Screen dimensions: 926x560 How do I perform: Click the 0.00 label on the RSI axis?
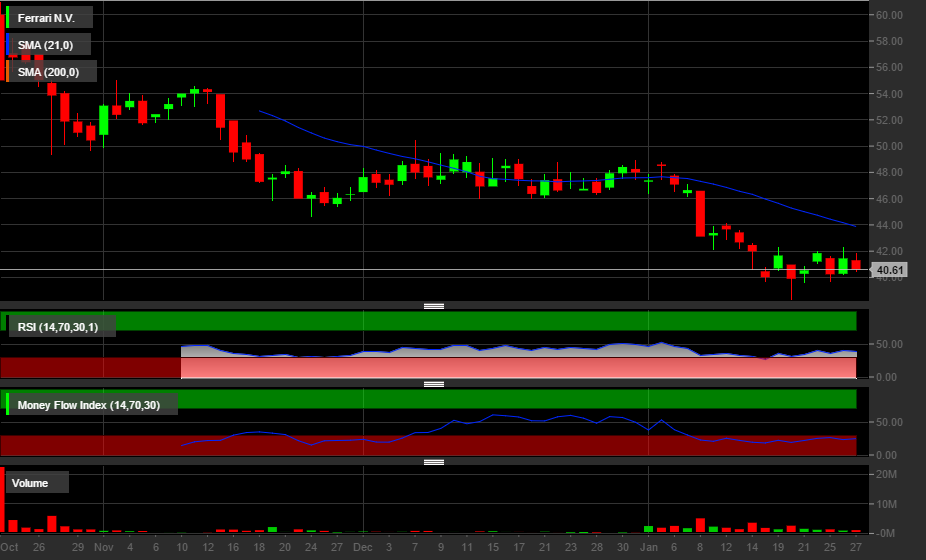click(x=886, y=377)
